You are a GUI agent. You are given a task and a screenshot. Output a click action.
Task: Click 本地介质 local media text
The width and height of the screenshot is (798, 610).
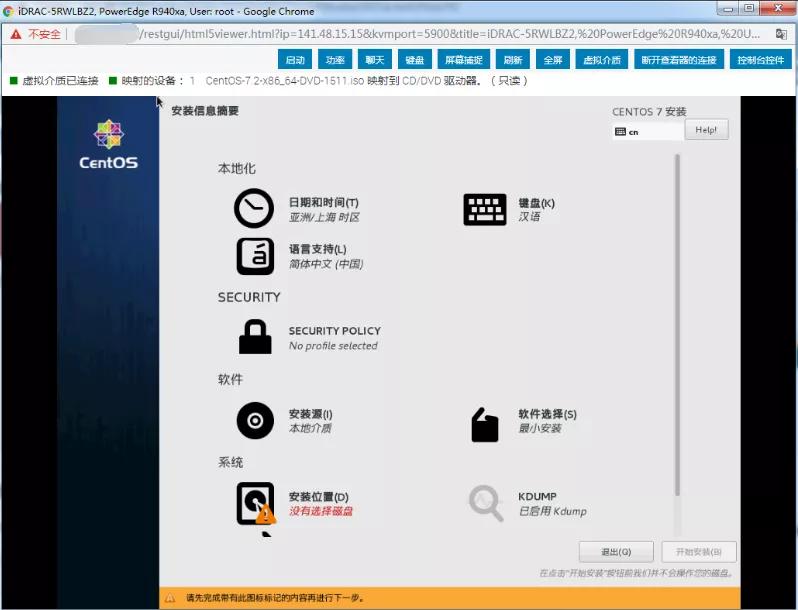click(310, 428)
